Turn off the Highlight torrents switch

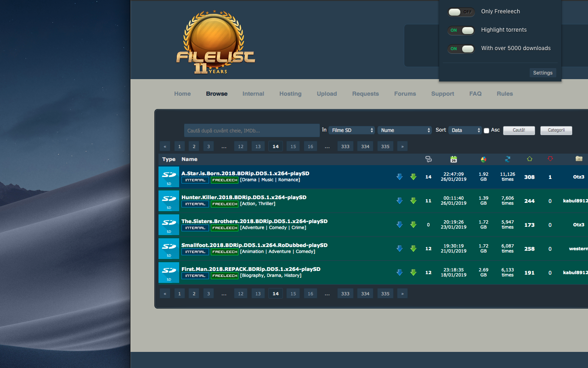pos(461,30)
